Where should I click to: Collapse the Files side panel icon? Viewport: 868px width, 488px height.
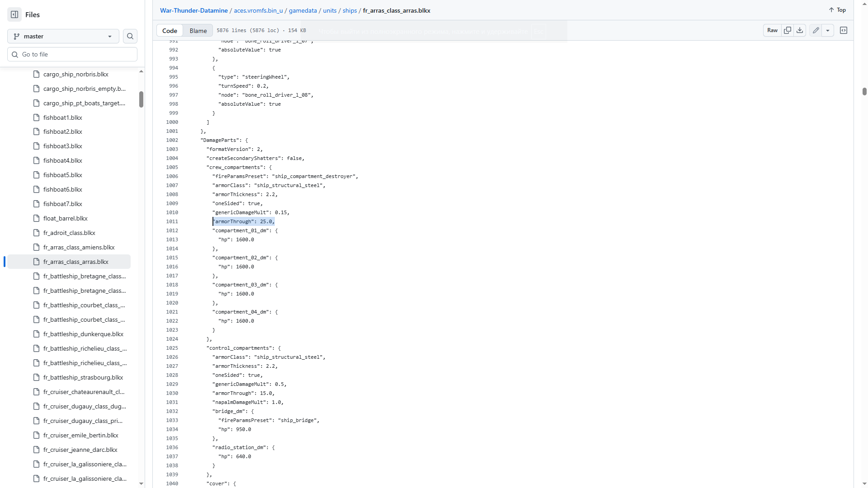(x=14, y=14)
